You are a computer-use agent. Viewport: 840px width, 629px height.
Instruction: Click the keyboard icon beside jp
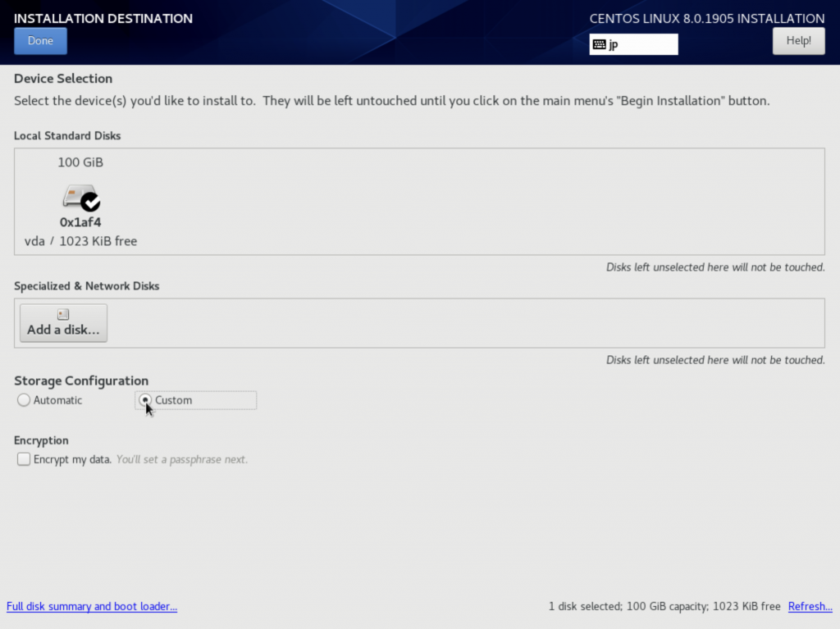[x=600, y=44]
